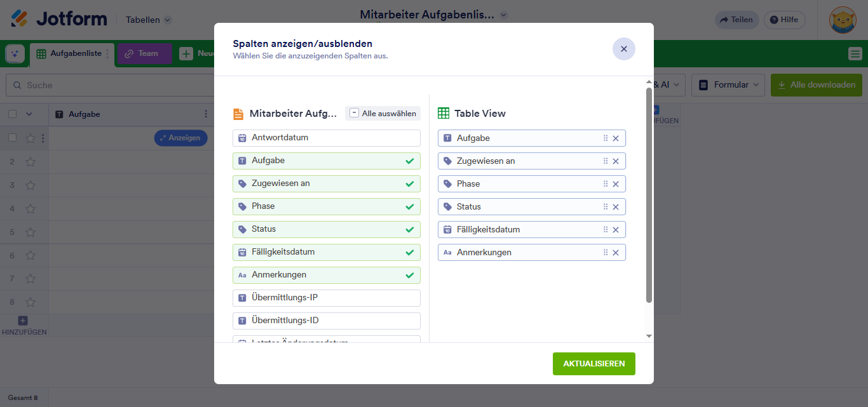
Task: Star the second table row
Action: [x=31, y=162]
